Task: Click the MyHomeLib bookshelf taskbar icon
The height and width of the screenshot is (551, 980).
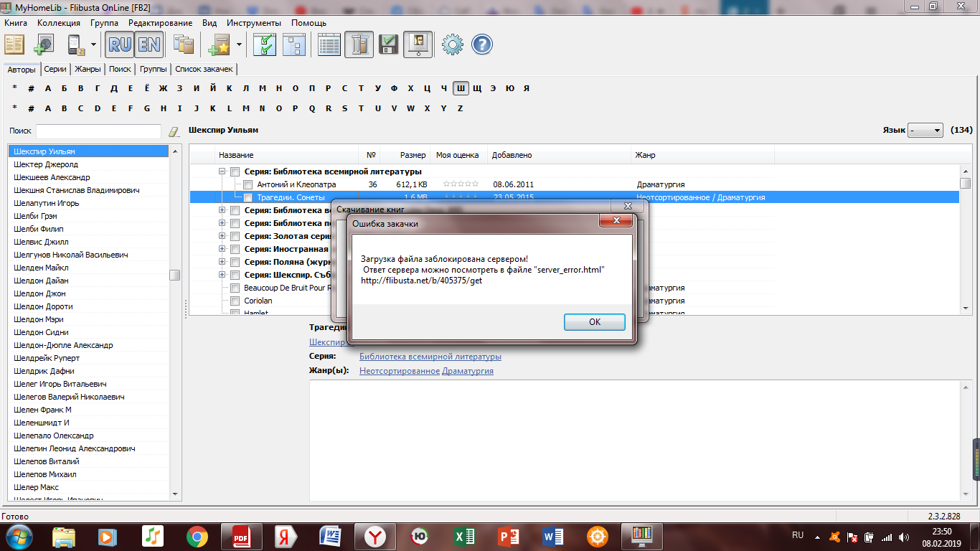Action: (641, 536)
